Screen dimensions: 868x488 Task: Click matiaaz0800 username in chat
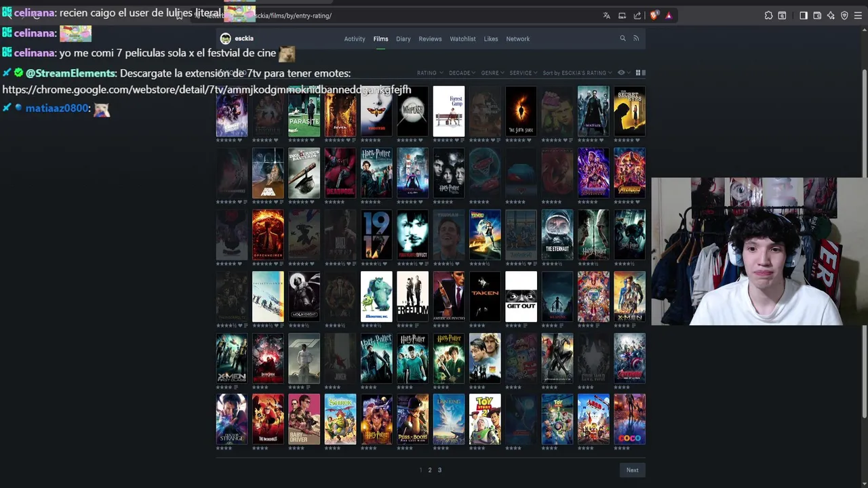[57, 108]
